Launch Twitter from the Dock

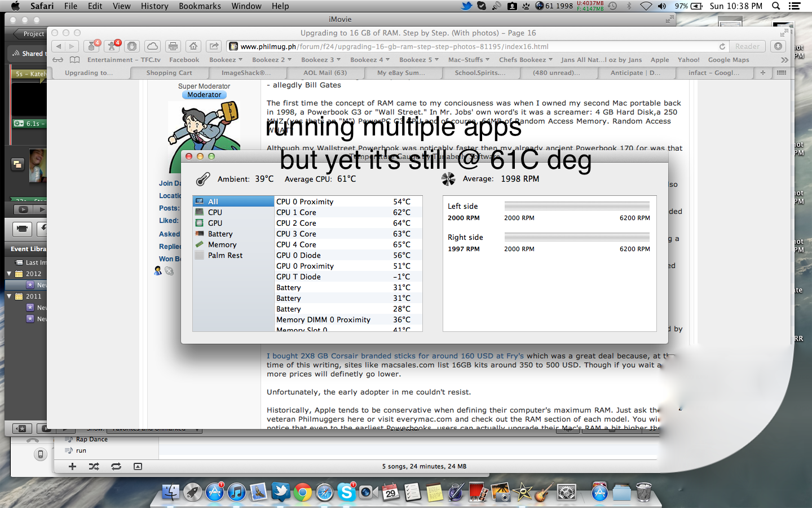[x=280, y=492]
